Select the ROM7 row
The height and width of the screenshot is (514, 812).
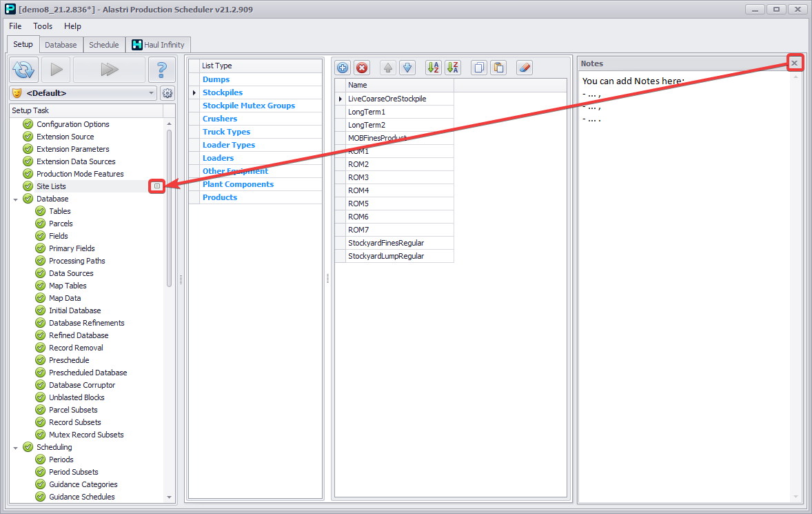399,230
